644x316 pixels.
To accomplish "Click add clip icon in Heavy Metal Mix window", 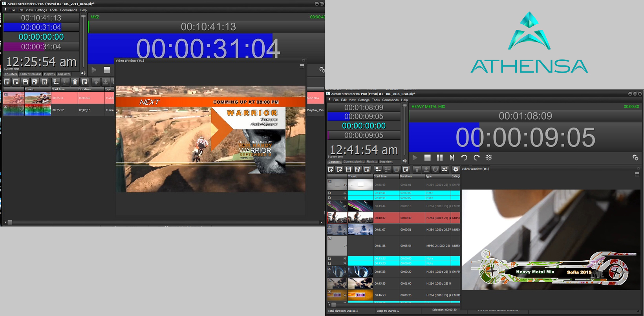I will click(x=331, y=169).
